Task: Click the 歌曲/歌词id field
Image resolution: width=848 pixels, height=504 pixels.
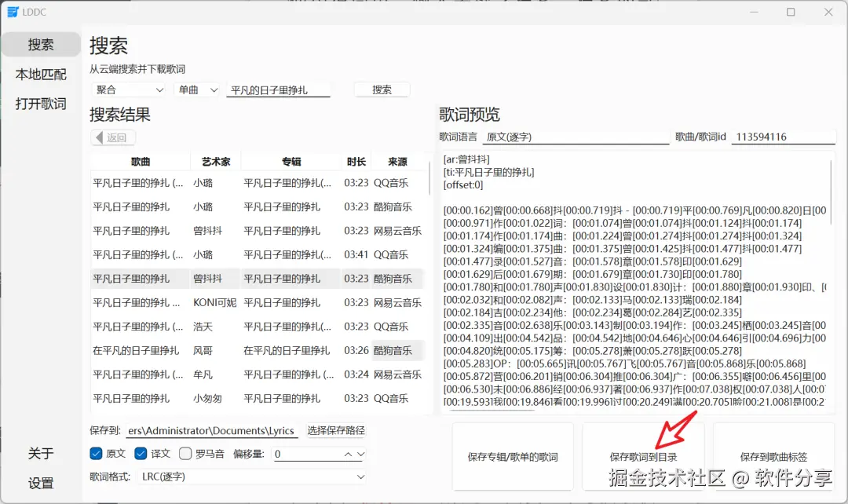Action: tap(784, 137)
